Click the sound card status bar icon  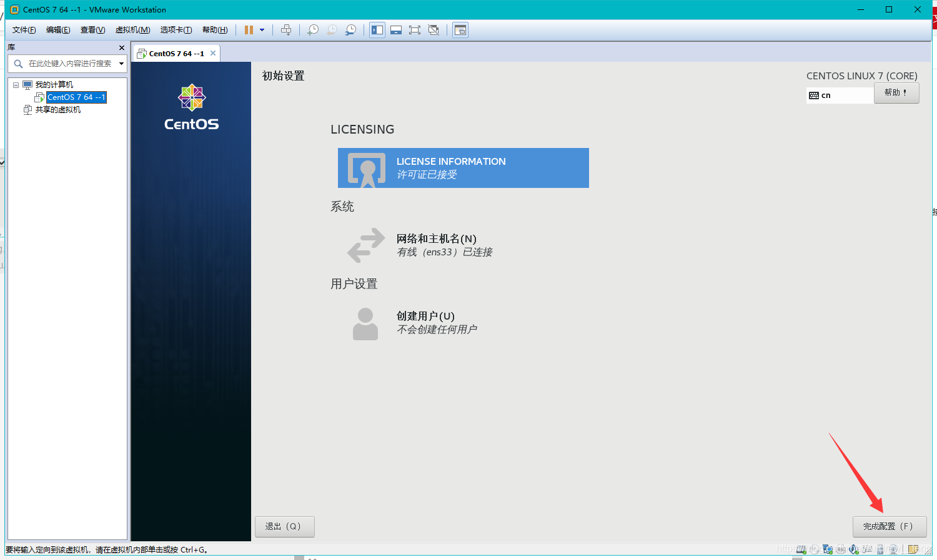(854, 549)
